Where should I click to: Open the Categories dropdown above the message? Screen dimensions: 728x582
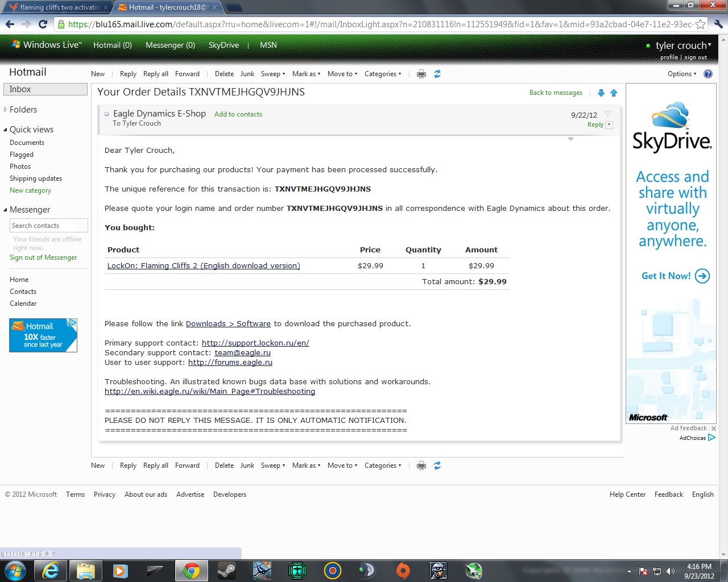click(x=383, y=74)
